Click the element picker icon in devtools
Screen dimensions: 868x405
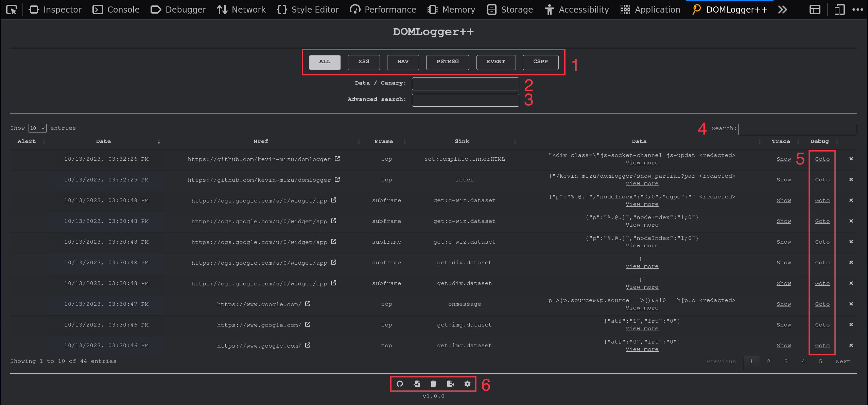point(12,10)
